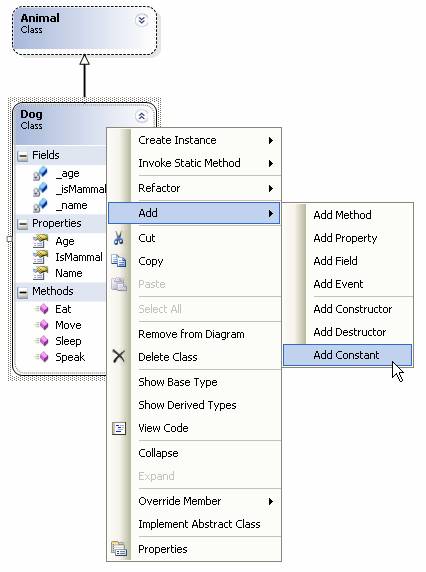Click the X Delete Class icon
The height and width of the screenshot is (572, 426).
pos(119,356)
